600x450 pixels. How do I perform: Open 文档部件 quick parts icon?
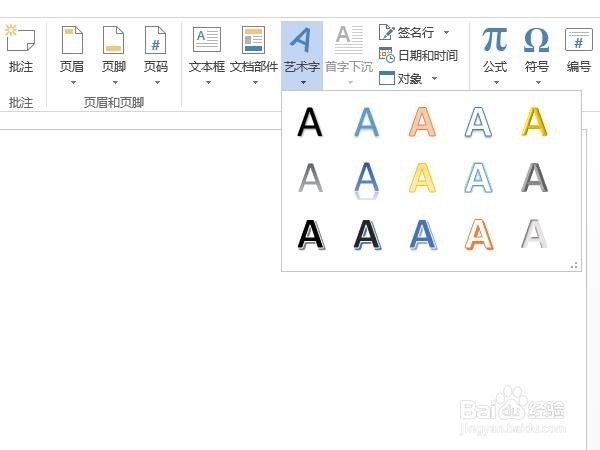pyautogui.click(x=253, y=39)
